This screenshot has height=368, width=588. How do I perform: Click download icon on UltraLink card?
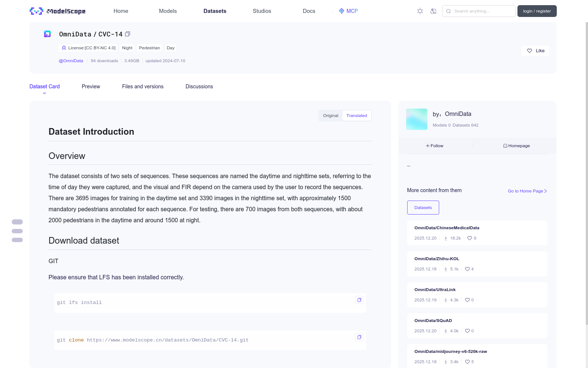point(446,300)
